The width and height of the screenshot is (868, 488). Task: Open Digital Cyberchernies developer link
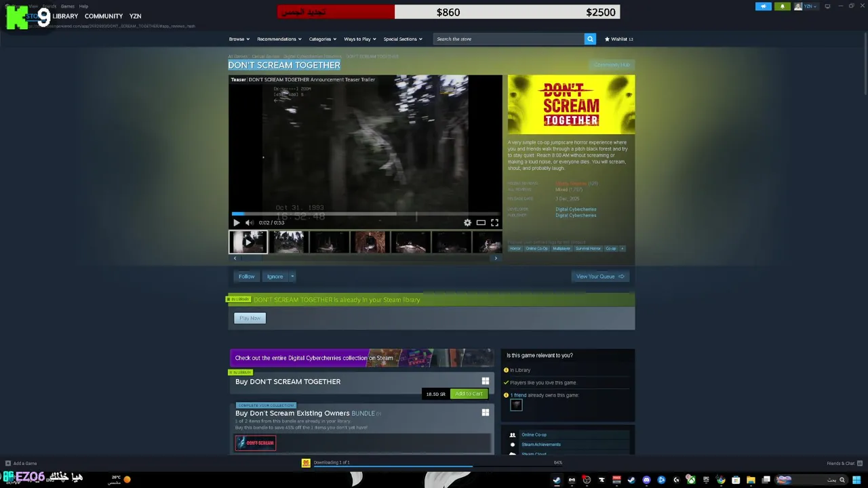[576, 209]
